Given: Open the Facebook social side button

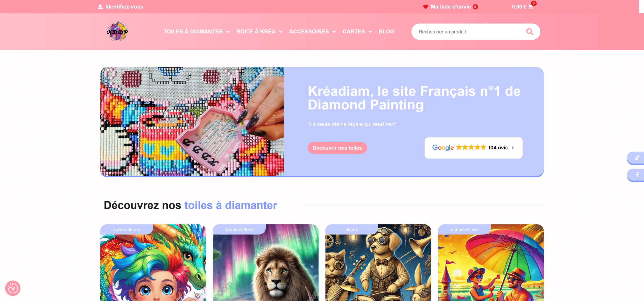Looking at the screenshot, I should pos(637,175).
